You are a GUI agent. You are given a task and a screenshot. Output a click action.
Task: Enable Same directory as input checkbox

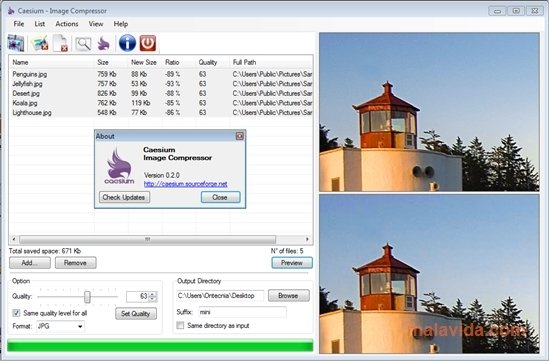[x=180, y=325]
